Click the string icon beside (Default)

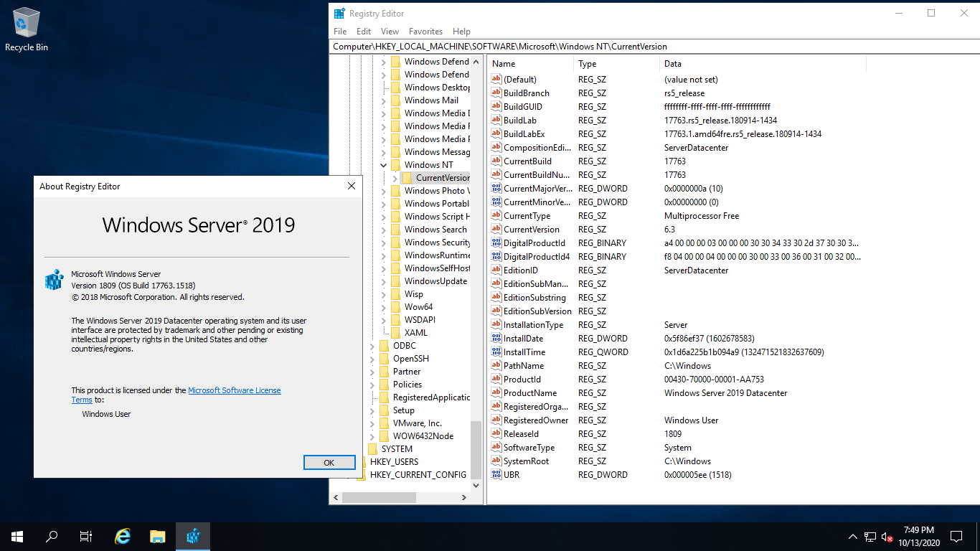pyautogui.click(x=496, y=80)
